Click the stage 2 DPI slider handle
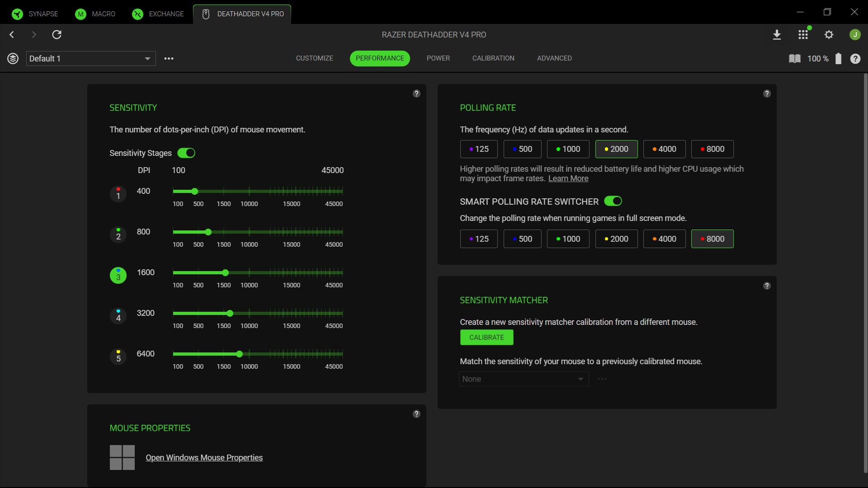Image resolution: width=868 pixels, height=488 pixels. tap(208, 232)
